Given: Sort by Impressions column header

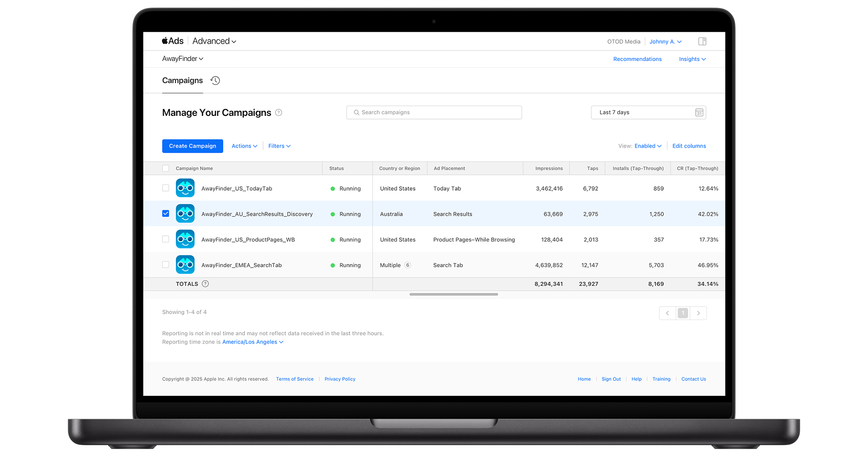Looking at the screenshot, I should 549,169.
